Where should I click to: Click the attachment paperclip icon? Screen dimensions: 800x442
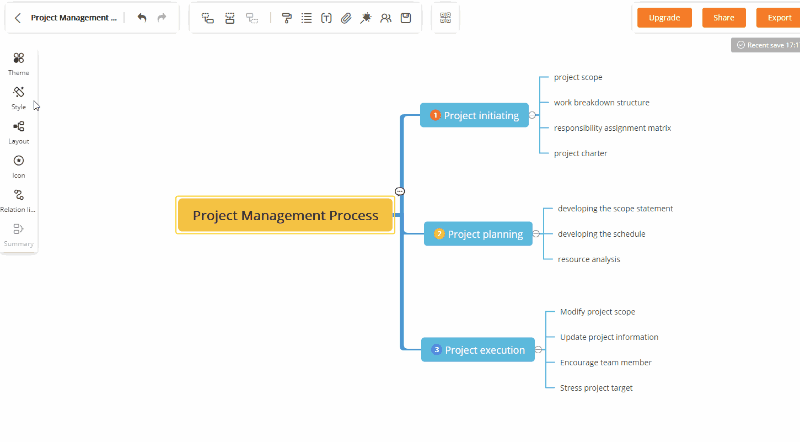click(x=346, y=18)
